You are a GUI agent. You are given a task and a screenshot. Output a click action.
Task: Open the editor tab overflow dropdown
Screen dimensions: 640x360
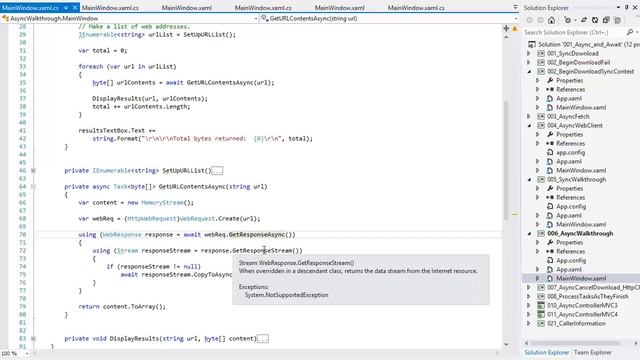(515, 7)
